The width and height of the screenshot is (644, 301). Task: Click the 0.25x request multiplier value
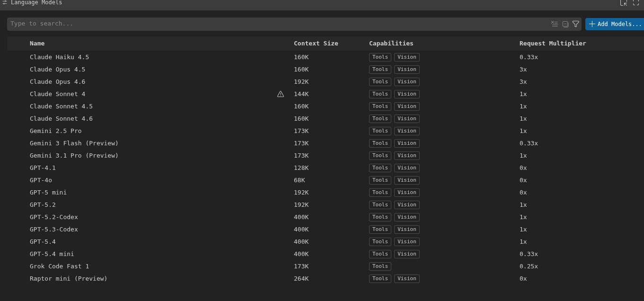coord(529,266)
